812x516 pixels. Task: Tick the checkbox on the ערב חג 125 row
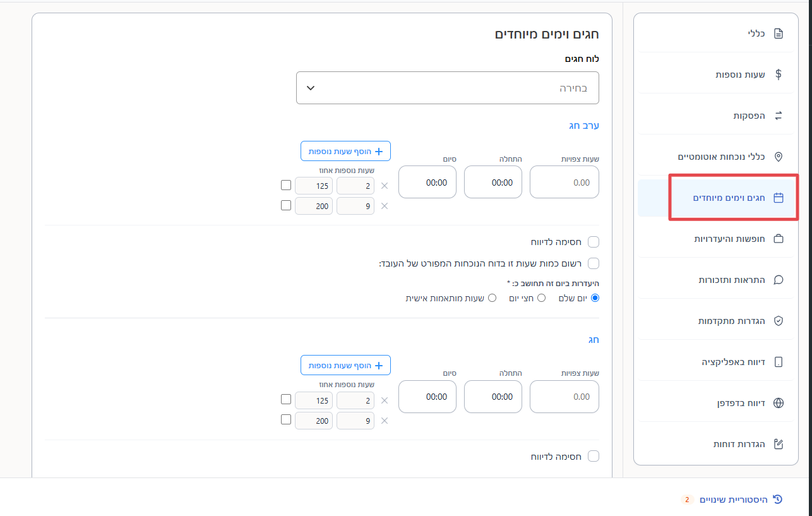pos(286,186)
